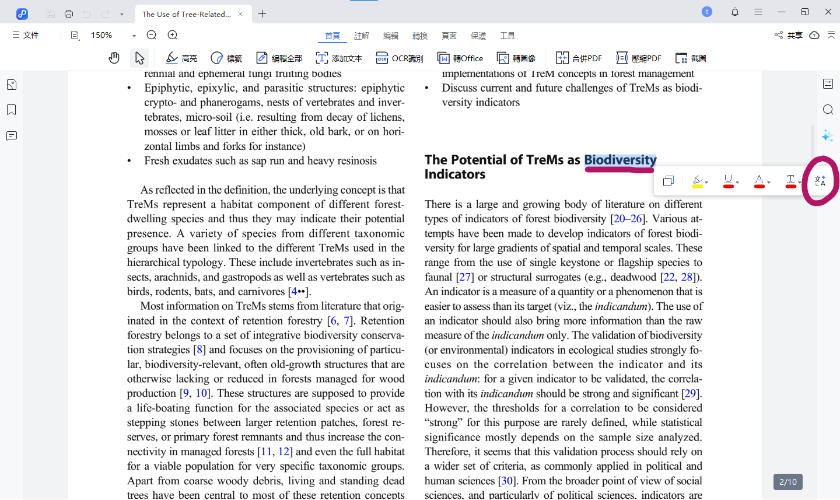Open the highlight color dropdown arrow
Image resolution: width=840 pixels, height=500 pixels.
click(707, 183)
